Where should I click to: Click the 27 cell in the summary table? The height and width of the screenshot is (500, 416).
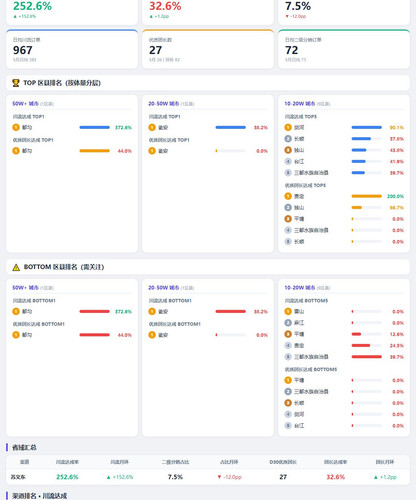(283, 477)
